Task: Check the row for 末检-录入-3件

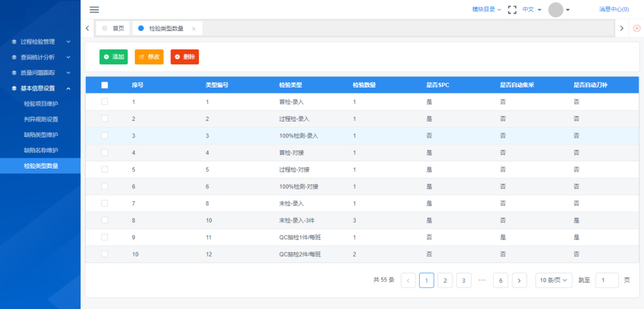Action: 105,220
